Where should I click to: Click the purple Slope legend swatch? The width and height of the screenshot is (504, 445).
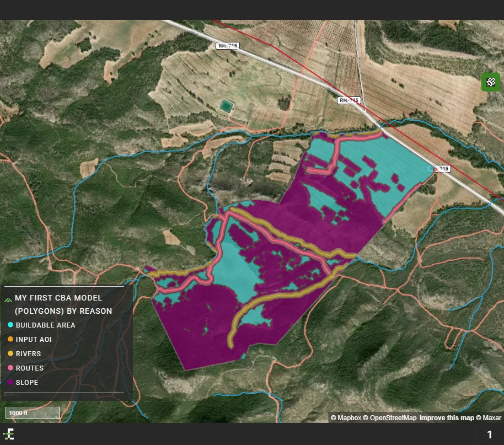(x=10, y=382)
